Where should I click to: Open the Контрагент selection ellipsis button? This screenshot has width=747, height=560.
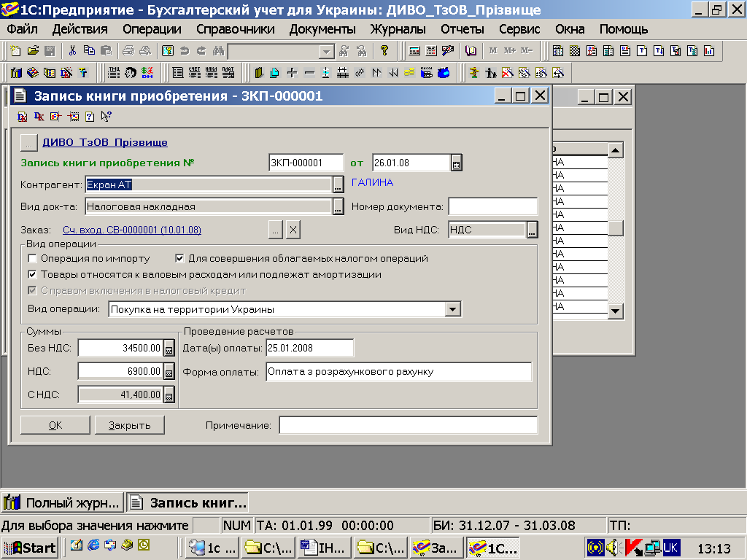338,184
